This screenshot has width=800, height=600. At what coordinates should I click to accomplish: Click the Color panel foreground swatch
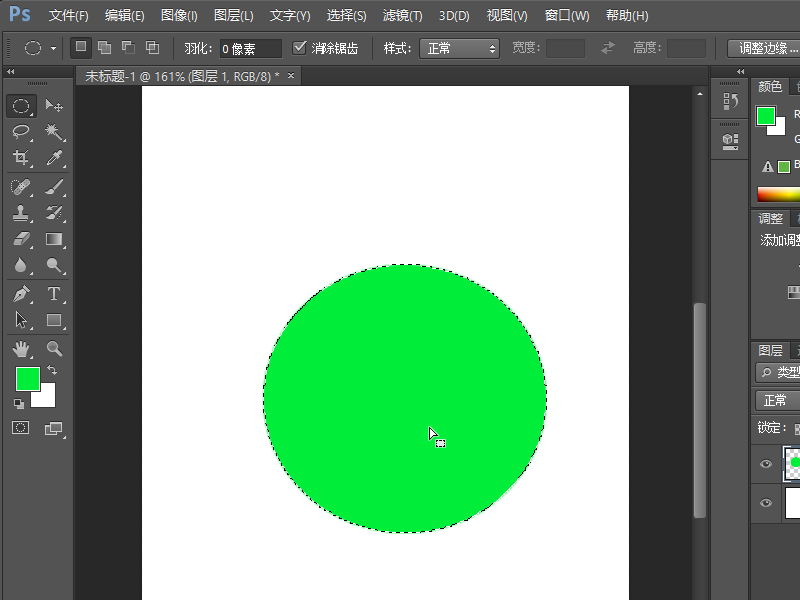766,116
